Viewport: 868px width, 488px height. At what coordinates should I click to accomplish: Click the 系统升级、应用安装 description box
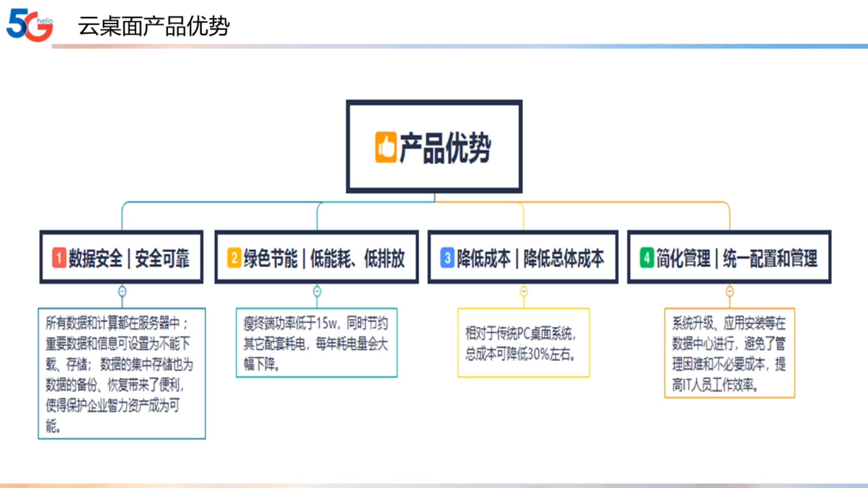point(730,353)
